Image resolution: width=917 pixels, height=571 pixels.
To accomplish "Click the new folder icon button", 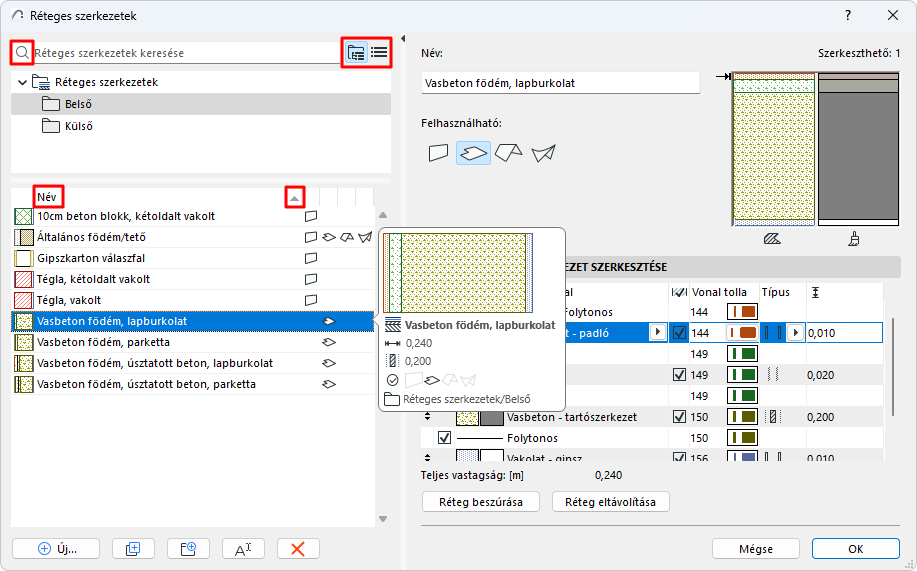I will (187, 548).
